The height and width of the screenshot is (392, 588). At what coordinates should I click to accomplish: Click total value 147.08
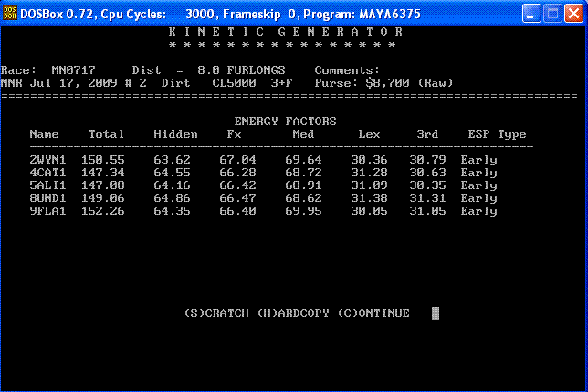pyautogui.click(x=103, y=185)
